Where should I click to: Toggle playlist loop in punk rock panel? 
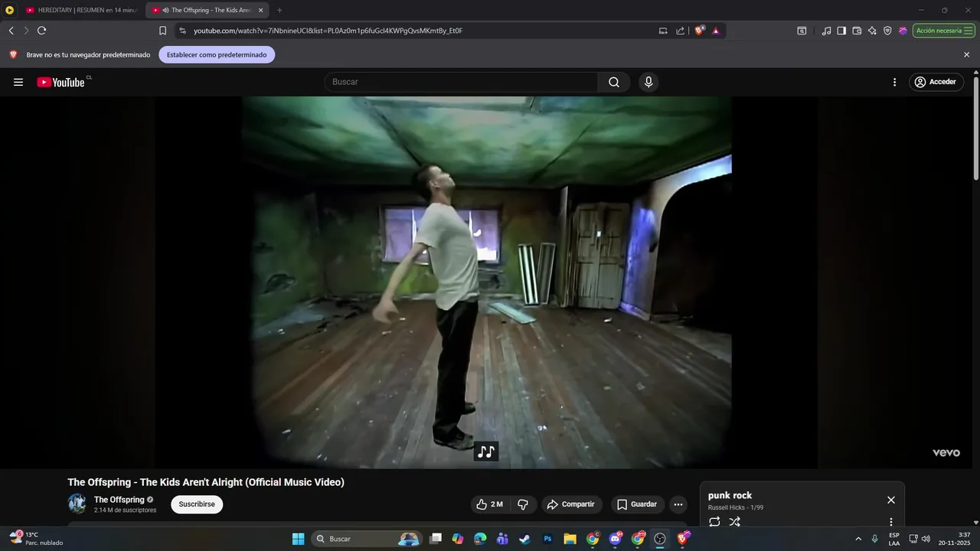click(714, 522)
